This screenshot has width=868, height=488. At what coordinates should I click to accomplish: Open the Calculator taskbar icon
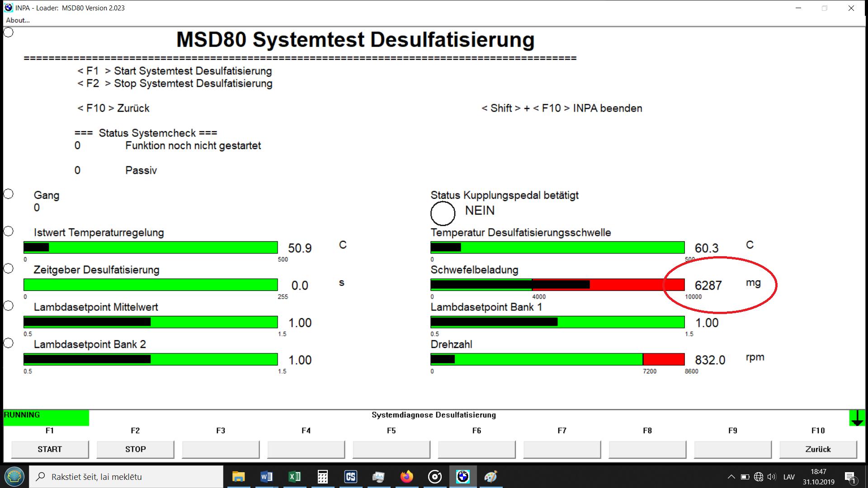pyautogui.click(x=322, y=477)
